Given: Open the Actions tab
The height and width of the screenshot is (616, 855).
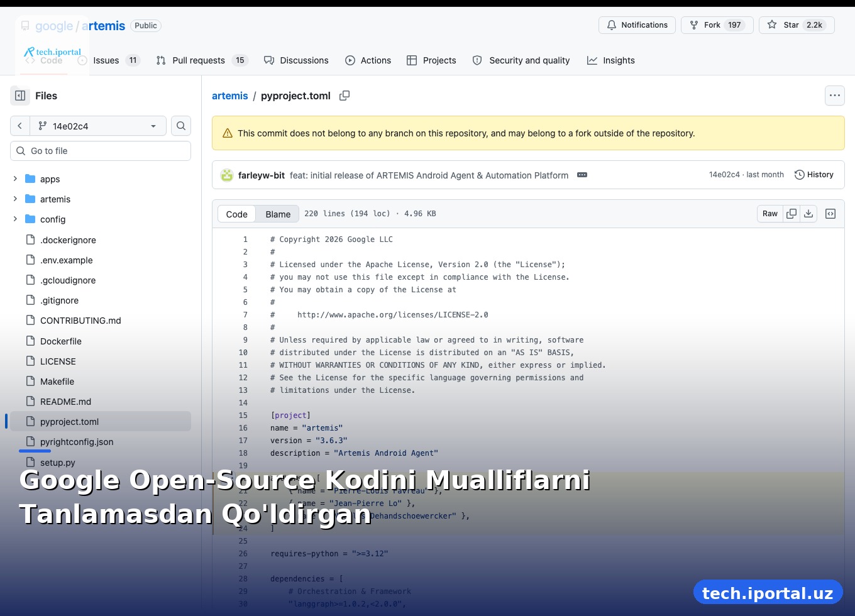Looking at the screenshot, I should (368, 60).
